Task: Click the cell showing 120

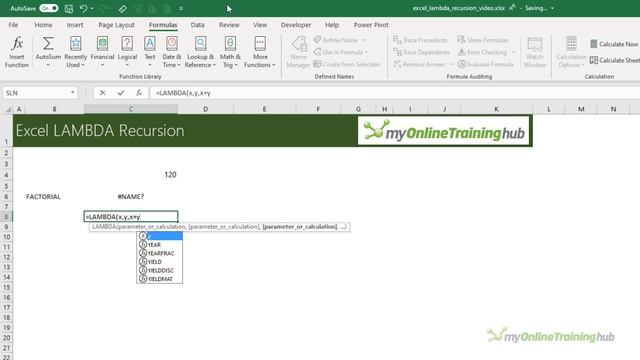Action: pyautogui.click(x=131, y=175)
